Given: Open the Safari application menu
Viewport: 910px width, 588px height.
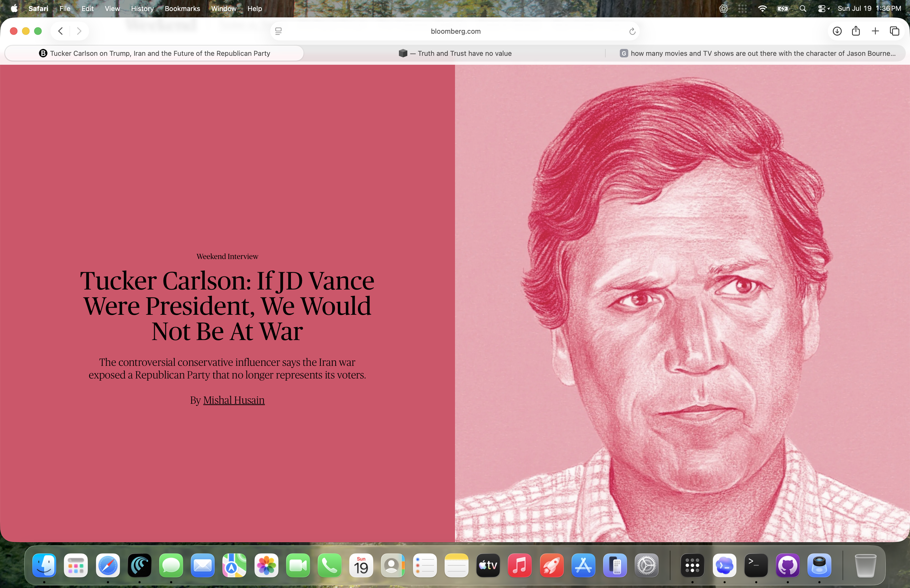Looking at the screenshot, I should click(x=38, y=8).
